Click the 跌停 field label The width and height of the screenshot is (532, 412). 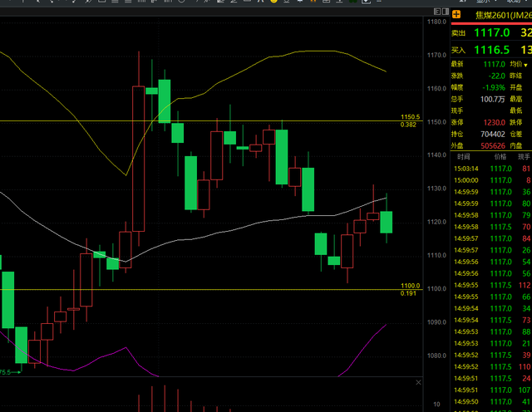click(x=515, y=122)
